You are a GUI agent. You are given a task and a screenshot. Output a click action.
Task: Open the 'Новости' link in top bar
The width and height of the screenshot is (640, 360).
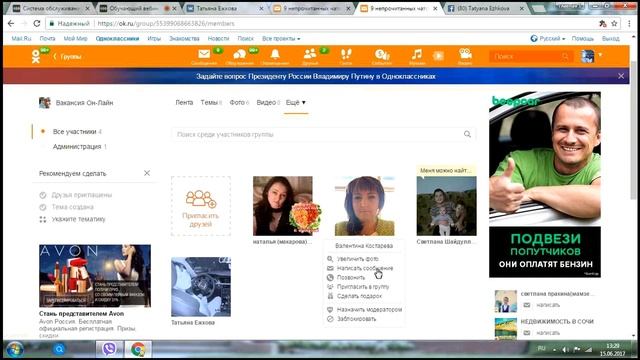(218, 38)
